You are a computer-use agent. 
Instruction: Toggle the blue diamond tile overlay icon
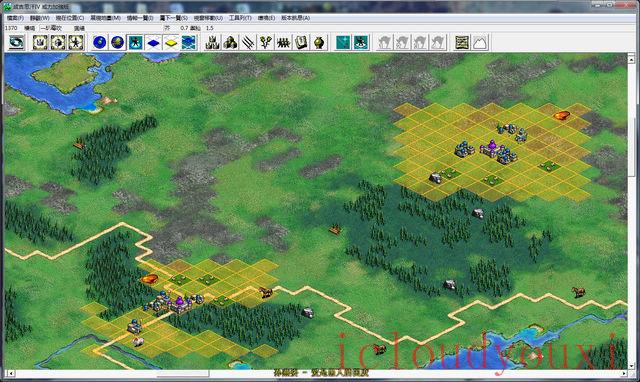point(153,42)
